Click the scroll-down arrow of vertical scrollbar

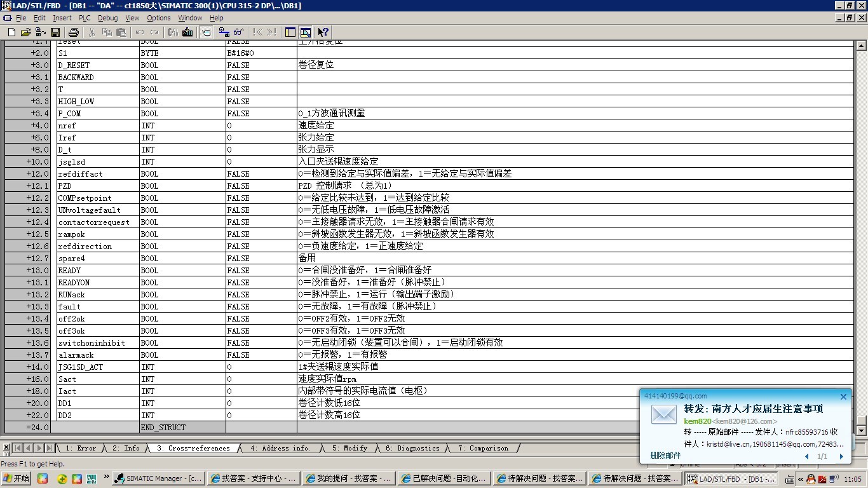point(861,430)
